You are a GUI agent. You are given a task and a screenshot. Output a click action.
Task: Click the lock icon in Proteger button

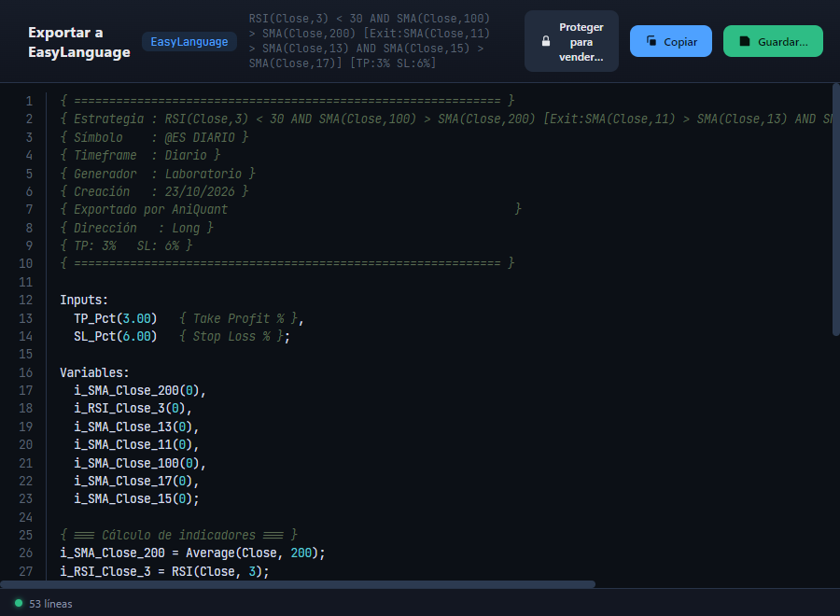point(545,41)
